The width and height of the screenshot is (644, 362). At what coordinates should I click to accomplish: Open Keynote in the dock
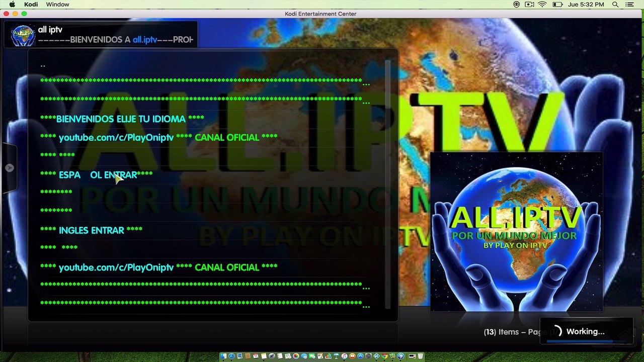[336, 356]
